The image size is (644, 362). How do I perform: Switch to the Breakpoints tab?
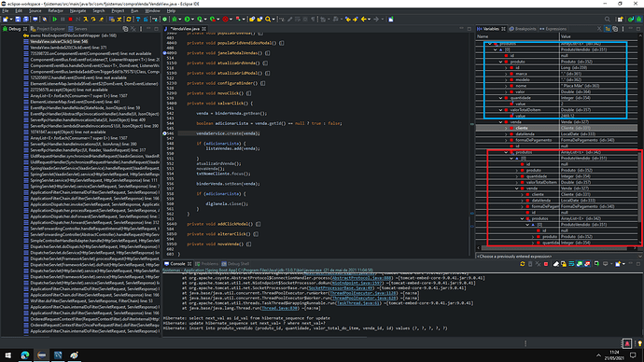(523, 29)
